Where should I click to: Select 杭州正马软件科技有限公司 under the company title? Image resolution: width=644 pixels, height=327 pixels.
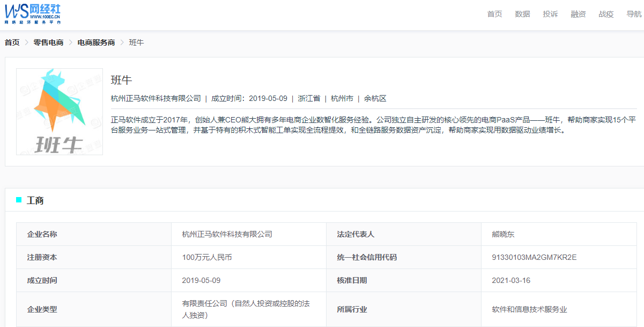(x=156, y=98)
